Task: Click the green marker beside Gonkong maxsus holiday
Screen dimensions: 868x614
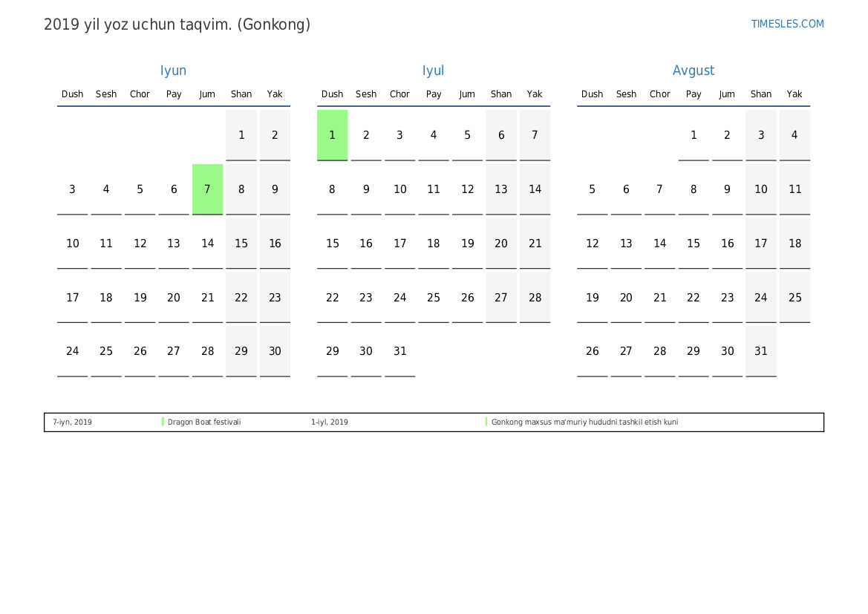Action: 486,422
